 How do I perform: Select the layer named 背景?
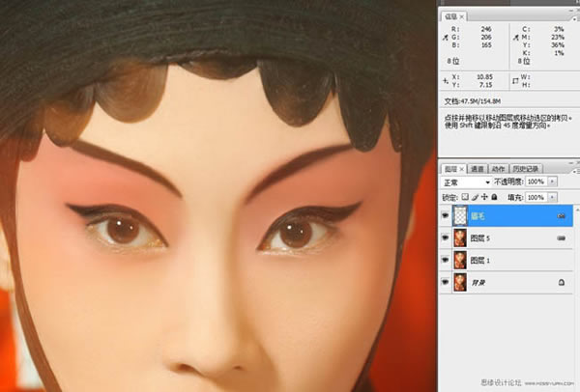(478, 283)
